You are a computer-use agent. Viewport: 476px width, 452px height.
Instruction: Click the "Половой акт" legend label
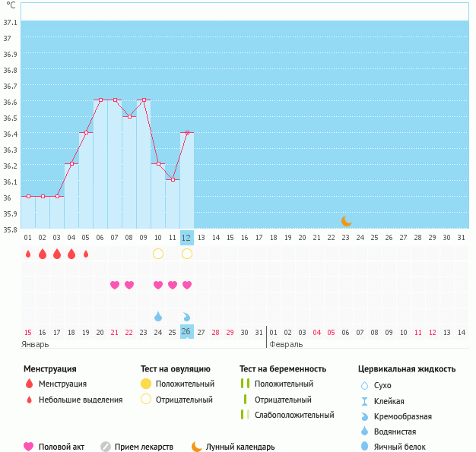point(61,447)
